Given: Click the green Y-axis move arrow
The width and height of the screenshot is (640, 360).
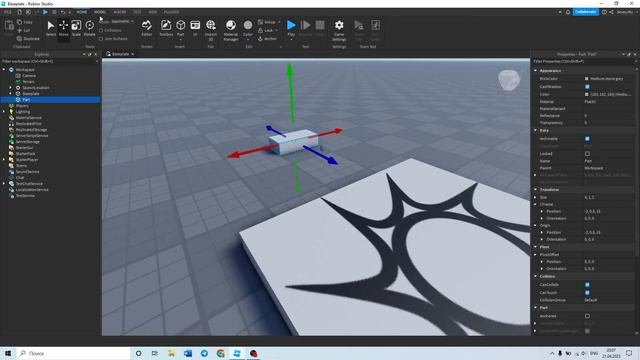Looking at the screenshot, I should tap(290, 93).
